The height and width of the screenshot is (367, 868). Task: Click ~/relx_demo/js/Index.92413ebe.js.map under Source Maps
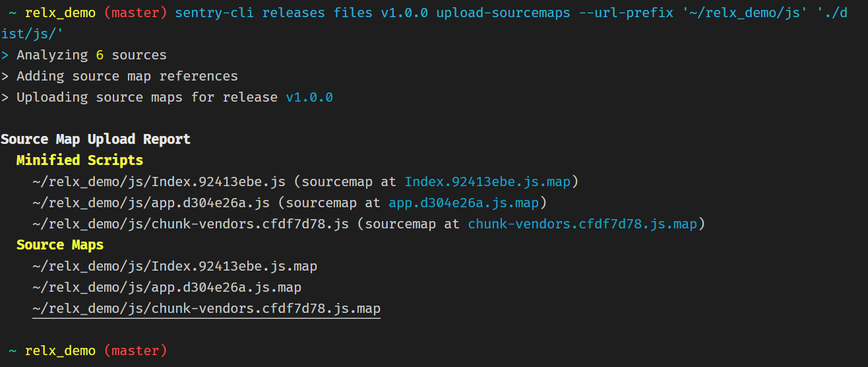tap(175, 266)
